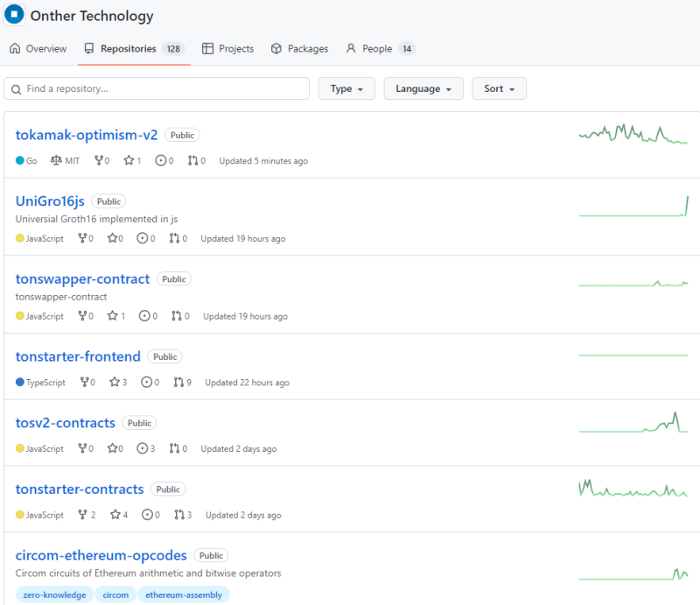The height and width of the screenshot is (605, 700).
Task: Click the fork icon for UniGro16js
Action: coord(82,238)
